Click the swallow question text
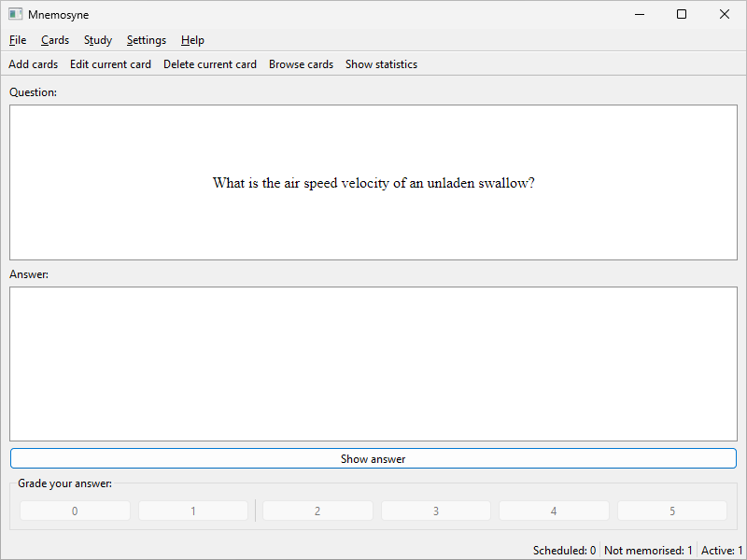 (373, 183)
